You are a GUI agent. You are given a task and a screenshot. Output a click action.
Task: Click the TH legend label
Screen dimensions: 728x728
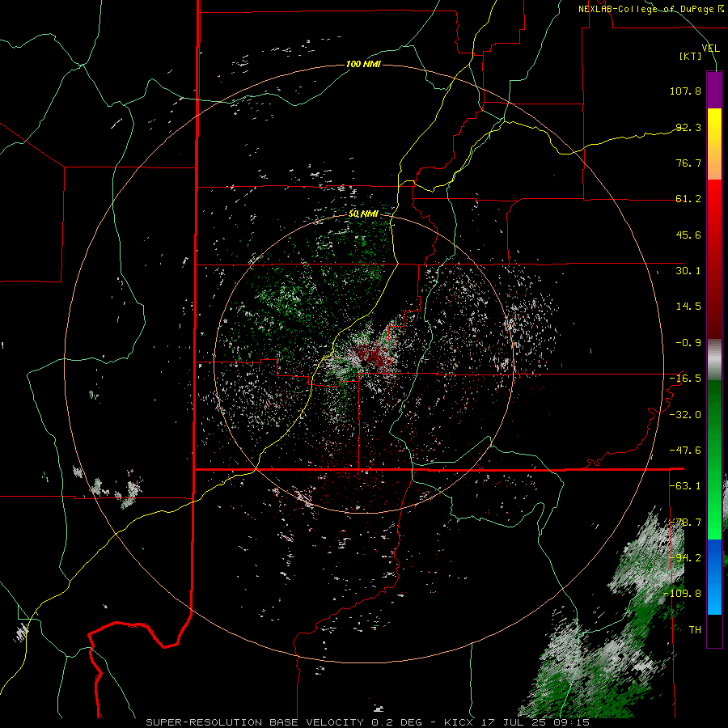point(695,630)
